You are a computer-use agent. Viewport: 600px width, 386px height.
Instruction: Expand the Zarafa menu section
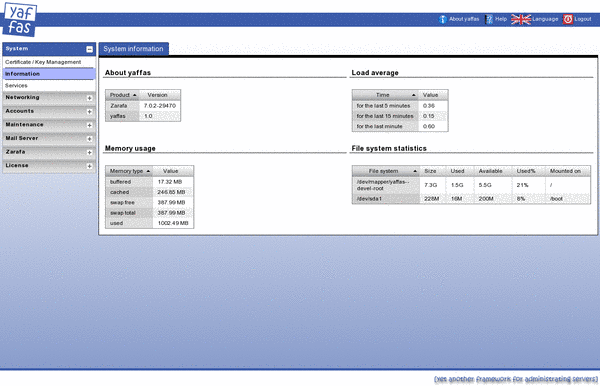pos(90,152)
